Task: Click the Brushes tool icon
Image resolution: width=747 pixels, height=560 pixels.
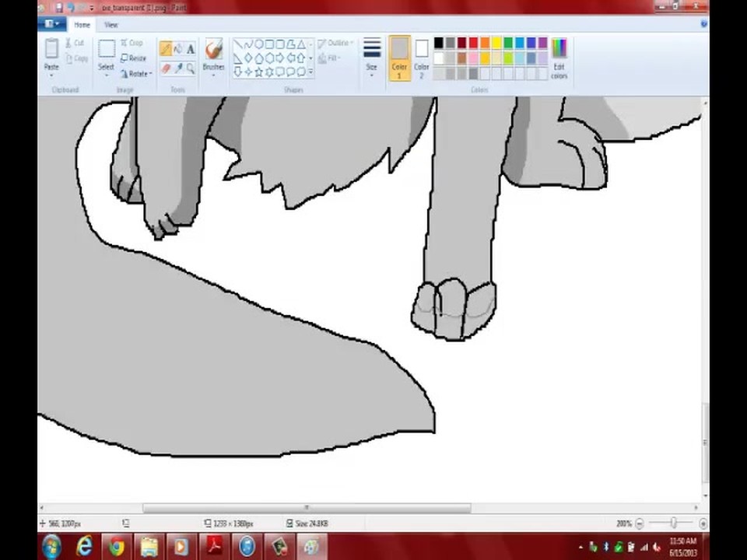Action: [214, 49]
